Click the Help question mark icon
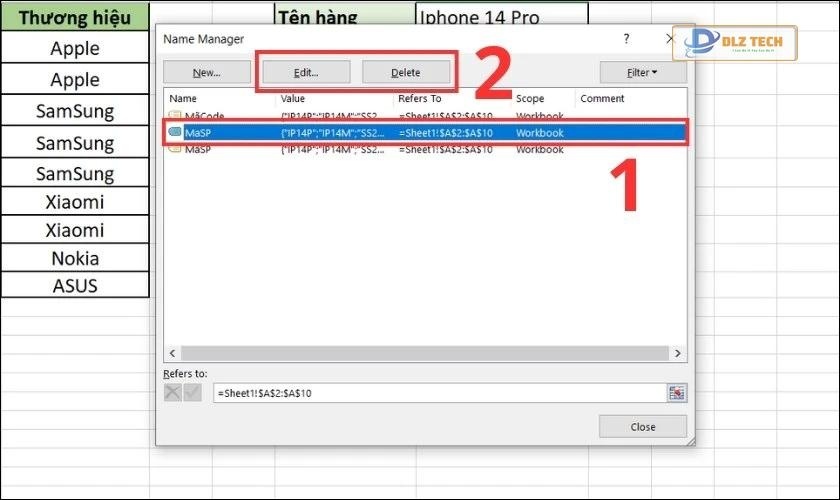 click(626, 39)
